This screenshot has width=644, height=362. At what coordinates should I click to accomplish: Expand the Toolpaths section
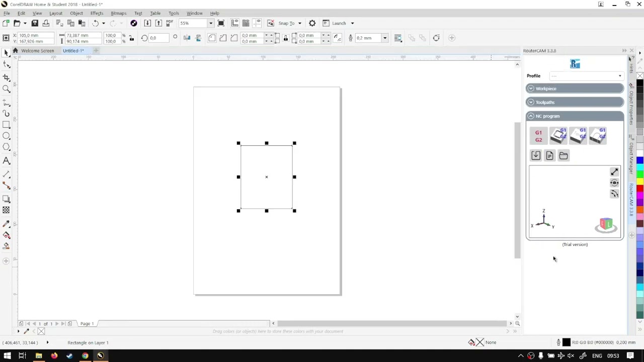click(x=575, y=103)
